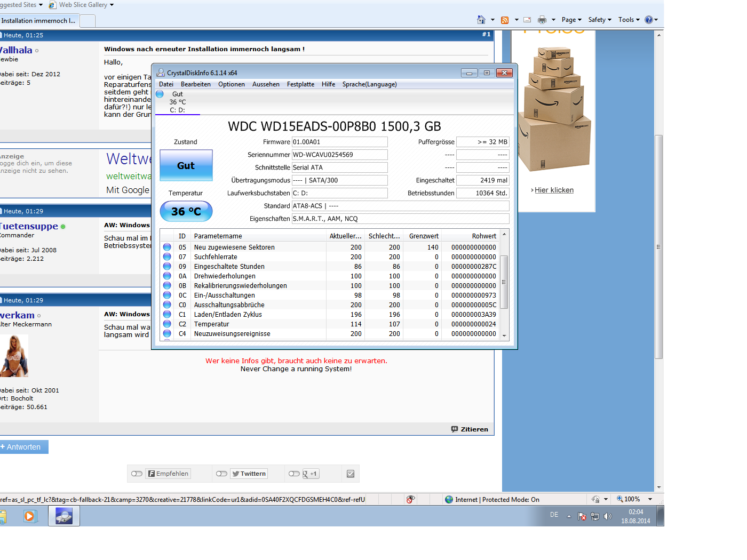Click the SMART table vertical scrollbar
The height and width of the screenshot is (560, 747).
click(504, 285)
